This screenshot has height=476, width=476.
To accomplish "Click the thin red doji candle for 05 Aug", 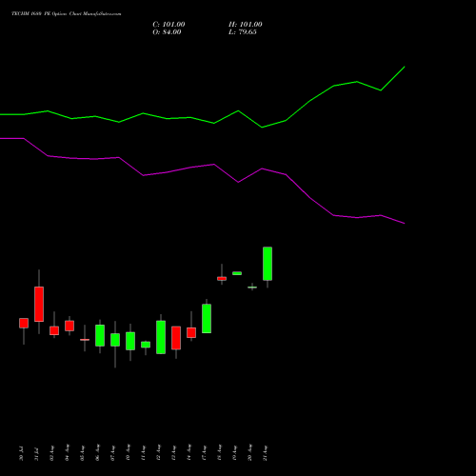I will click(x=85, y=340).
